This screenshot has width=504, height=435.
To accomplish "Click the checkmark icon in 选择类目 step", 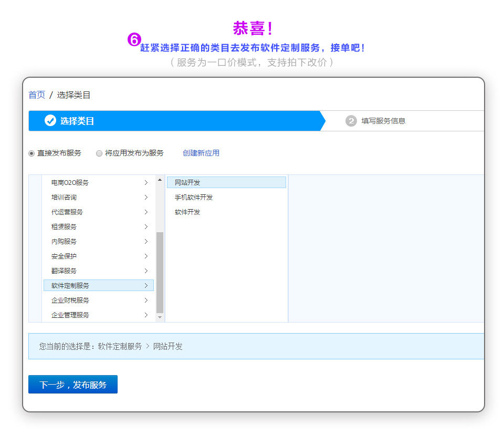I will [x=50, y=120].
